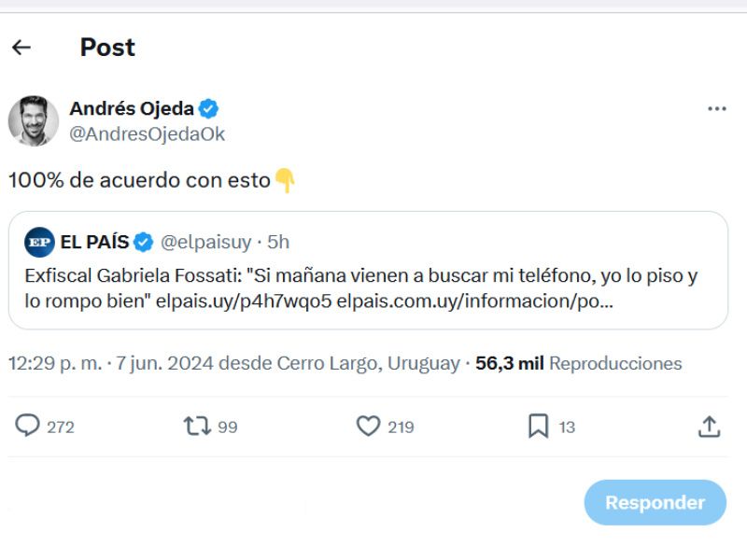The image size is (747, 560).
Task: Click the EL PAÍS verified checkmark
Action: tap(141, 240)
